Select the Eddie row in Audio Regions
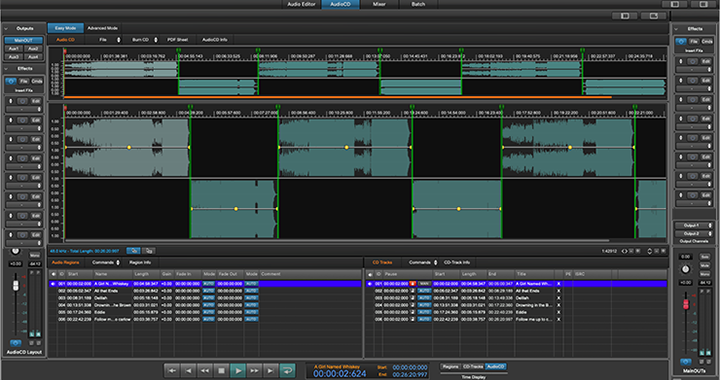Screen dimensions: 720x380 pos(205,312)
